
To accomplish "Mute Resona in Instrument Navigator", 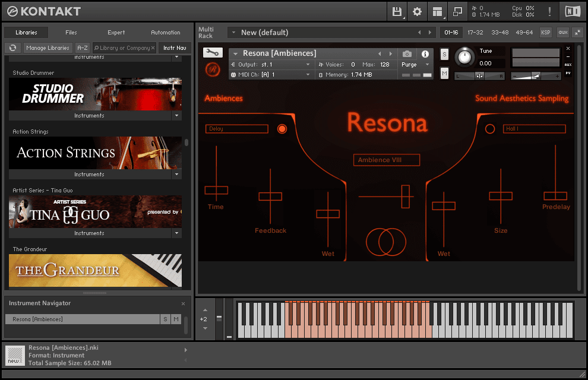I will click(x=176, y=319).
